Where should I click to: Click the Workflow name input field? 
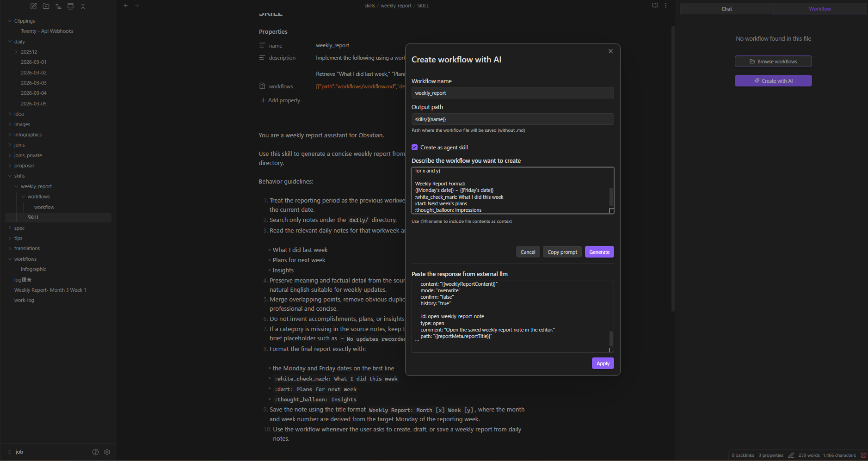(x=512, y=93)
